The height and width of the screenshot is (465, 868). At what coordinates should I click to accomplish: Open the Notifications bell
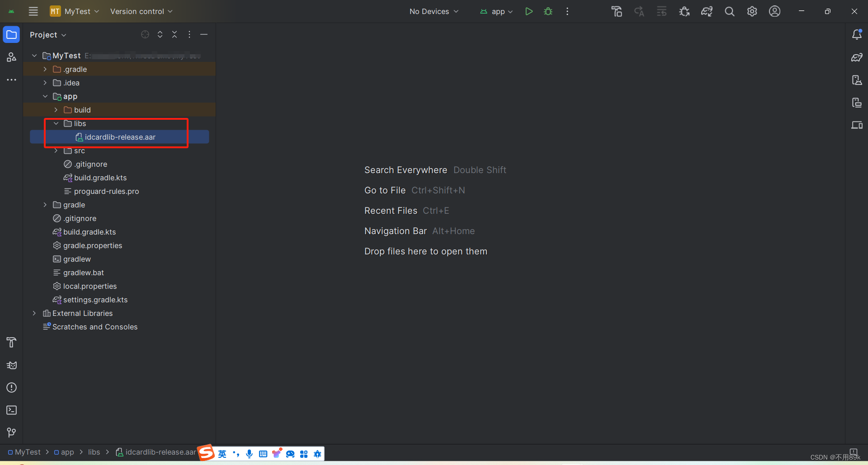tap(857, 34)
